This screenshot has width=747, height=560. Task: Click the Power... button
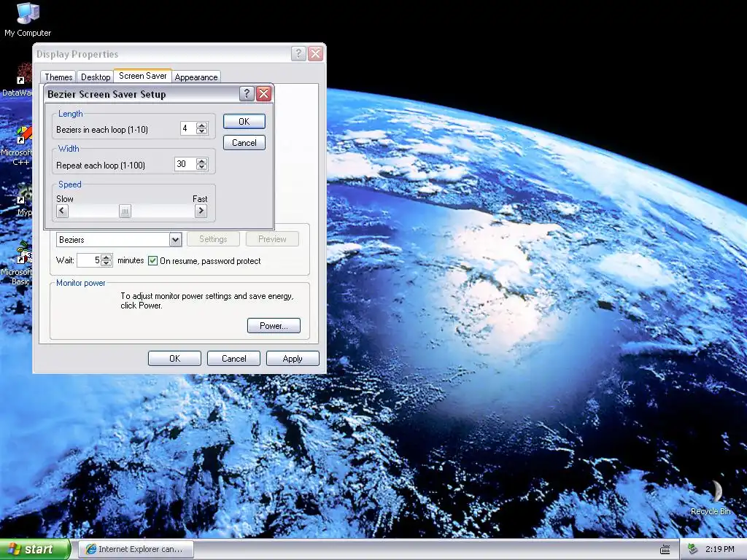tap(274, 326)
